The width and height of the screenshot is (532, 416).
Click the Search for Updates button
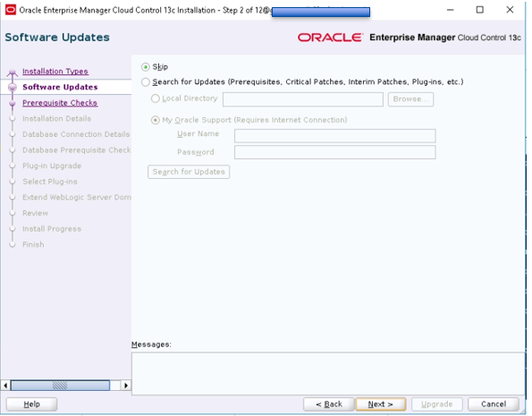click(189, 172)
